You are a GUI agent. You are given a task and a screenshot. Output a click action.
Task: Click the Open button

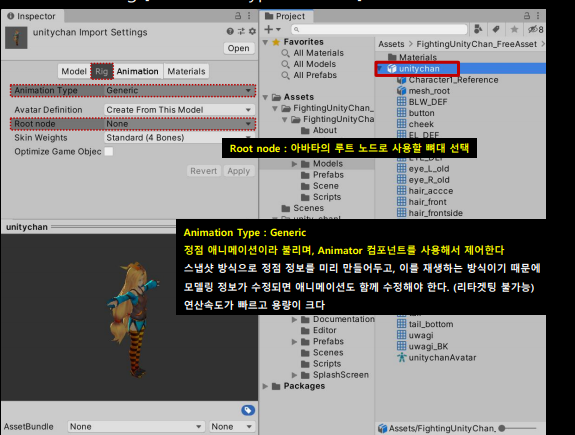tap(238, 48)
